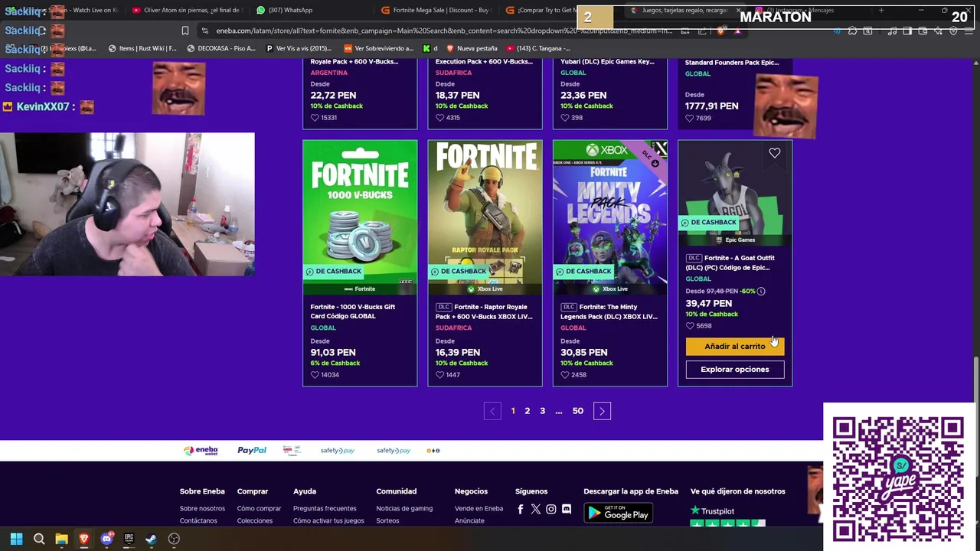Click the heart icon showing 7699

pyautogui.click(x=689, y=119)
